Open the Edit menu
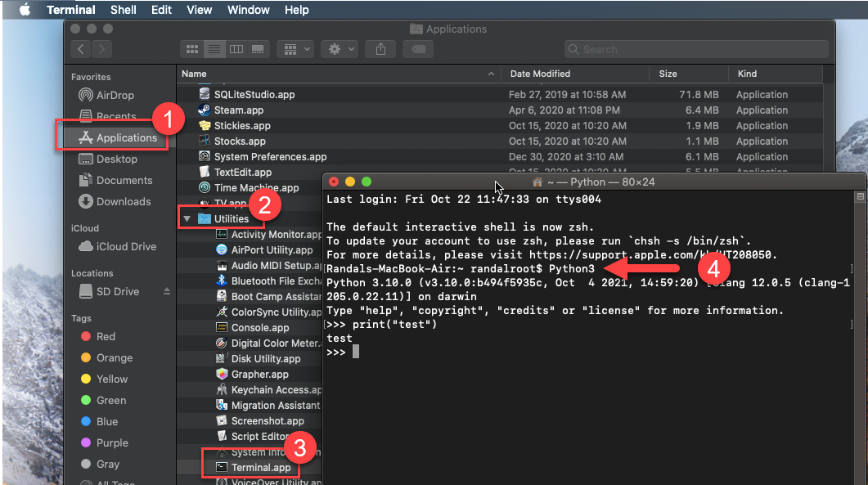The image size is (868, 485). coord(161,10)
